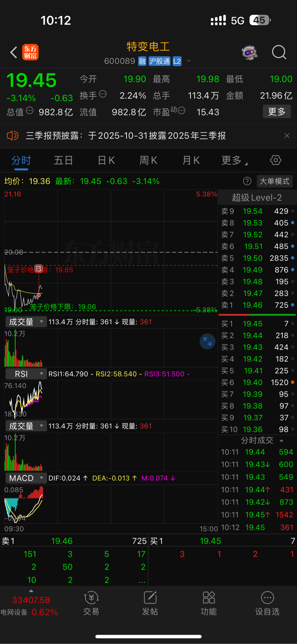
Task: Tap the stock name 特变电工
Action: 148,47
